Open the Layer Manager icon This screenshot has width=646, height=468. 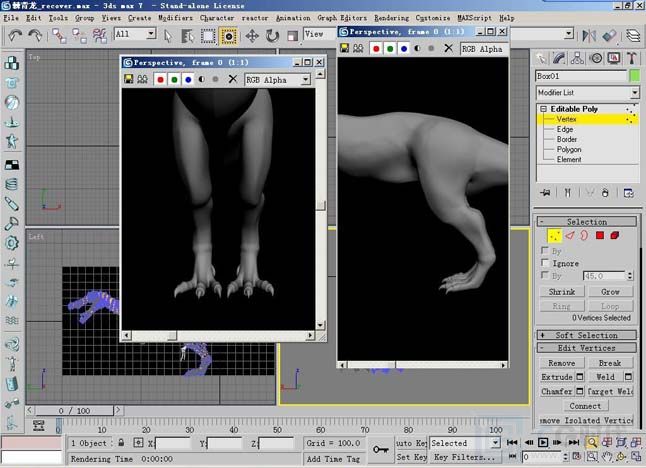click(634, 36)
